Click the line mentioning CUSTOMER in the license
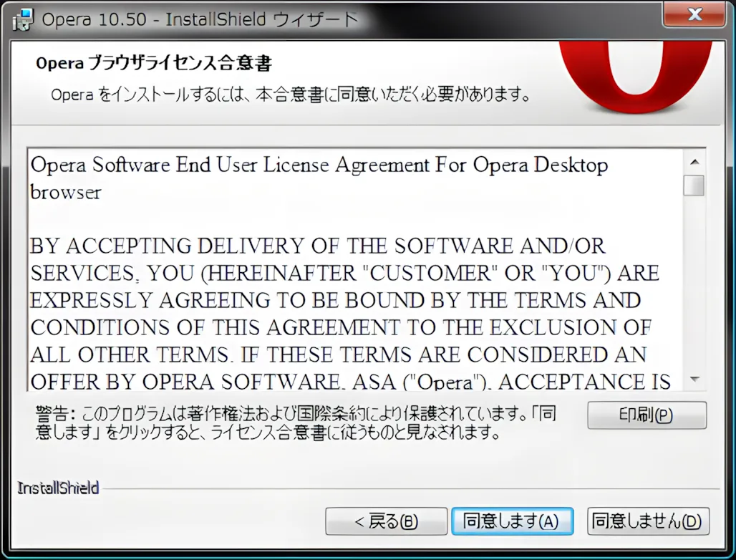 pyautogui.click(x=344, y=273)
